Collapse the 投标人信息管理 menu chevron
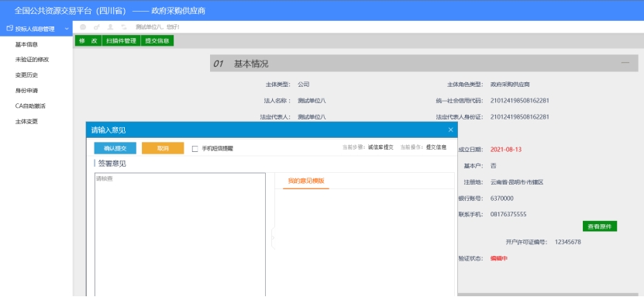The height and width of the screenshot is (297, 644). coord(67,29)
